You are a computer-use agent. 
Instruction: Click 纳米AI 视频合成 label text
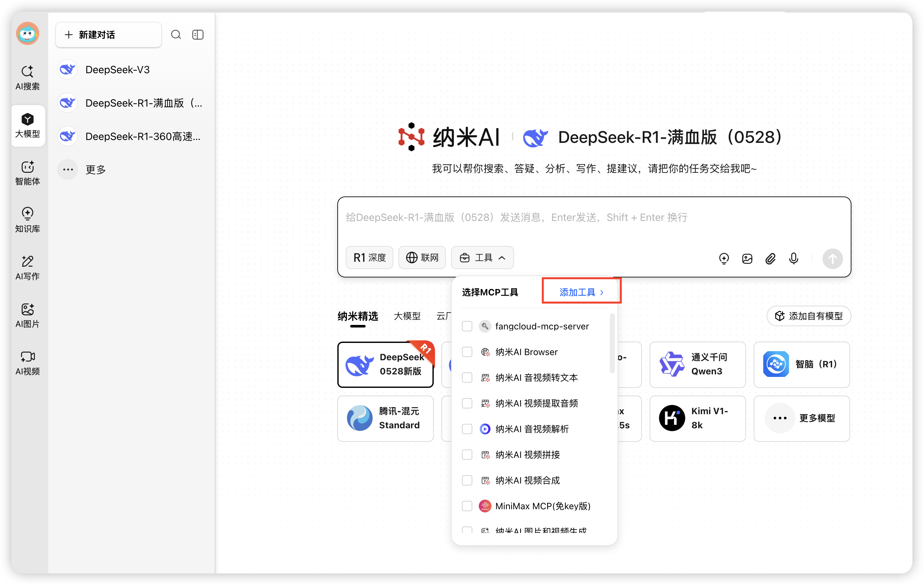point(528,480)
